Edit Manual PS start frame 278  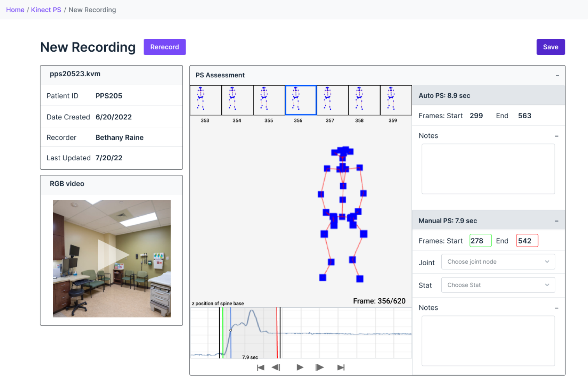pos(480,241)
